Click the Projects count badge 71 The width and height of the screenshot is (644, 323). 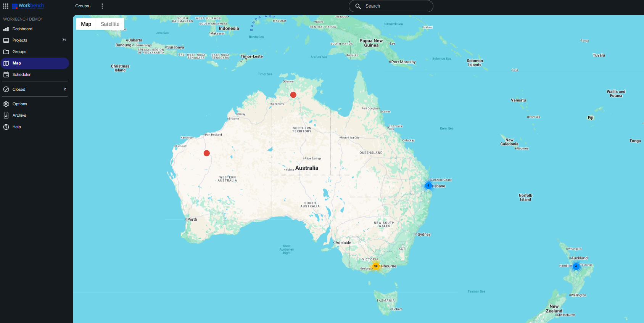pyautogui.click(x=64, y=40)
